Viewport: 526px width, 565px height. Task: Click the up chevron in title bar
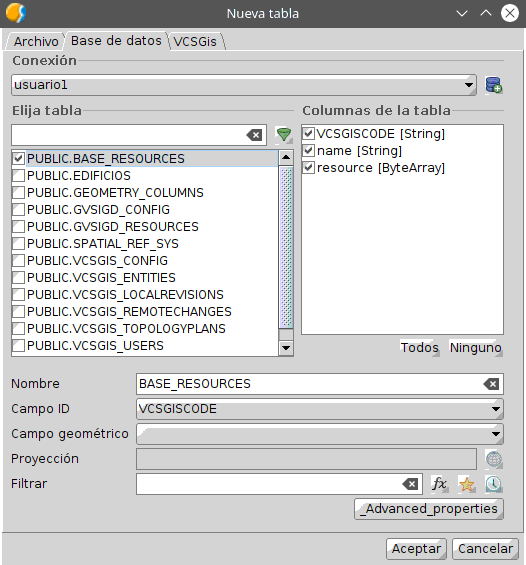point(486,13)
